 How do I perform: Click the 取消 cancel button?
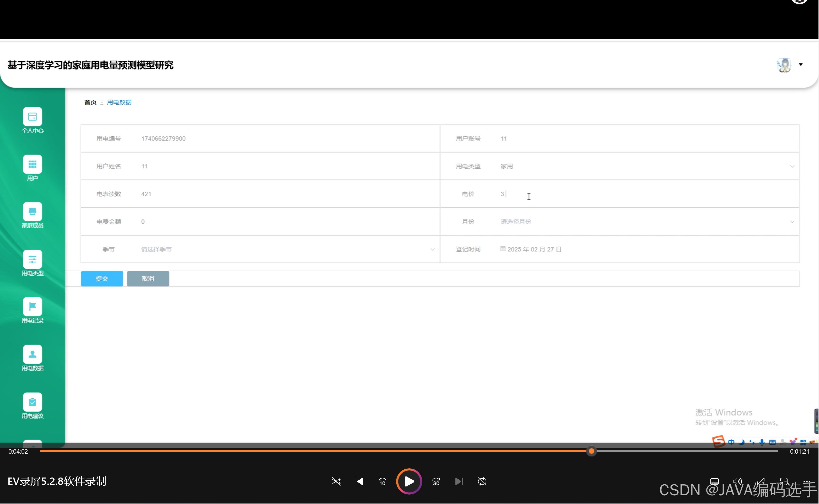point(148,279)
